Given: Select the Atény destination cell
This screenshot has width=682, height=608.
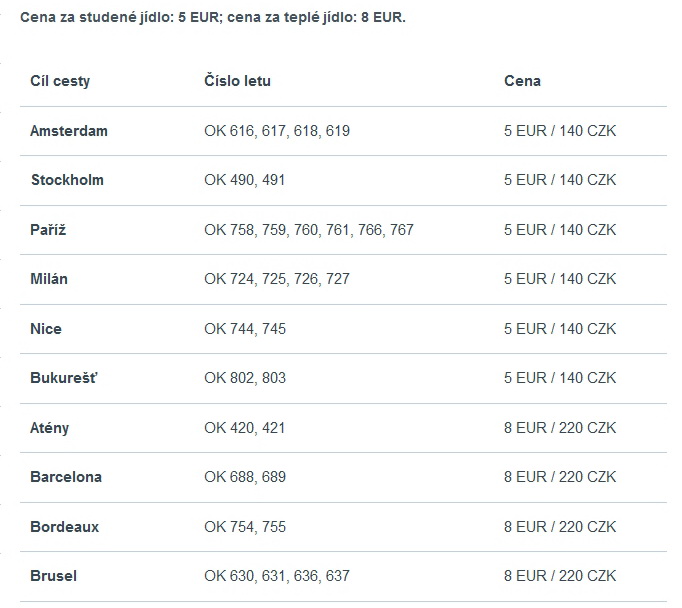Looking at the screenshot, I should click(x=49, y=428).
